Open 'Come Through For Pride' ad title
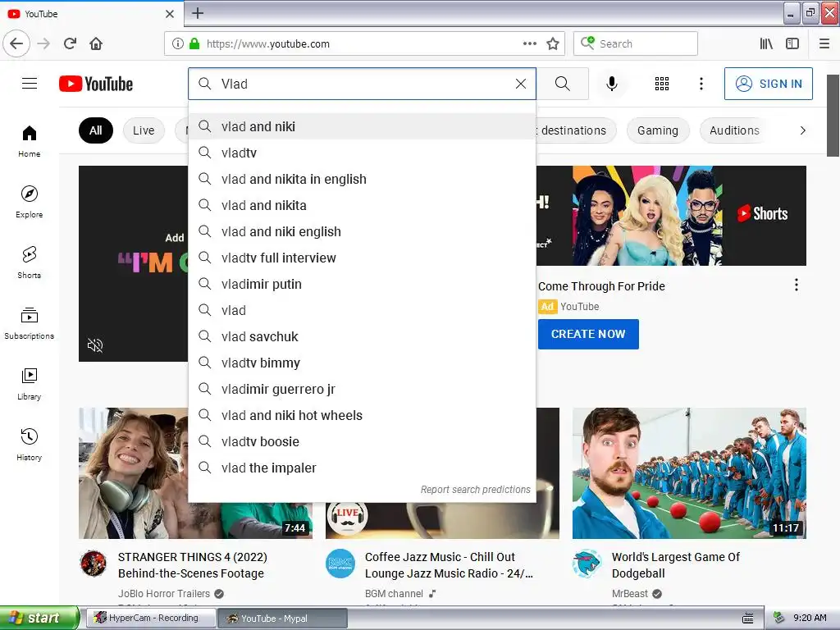This screenshot has width=840, height=630. click(x=601, y=286)
